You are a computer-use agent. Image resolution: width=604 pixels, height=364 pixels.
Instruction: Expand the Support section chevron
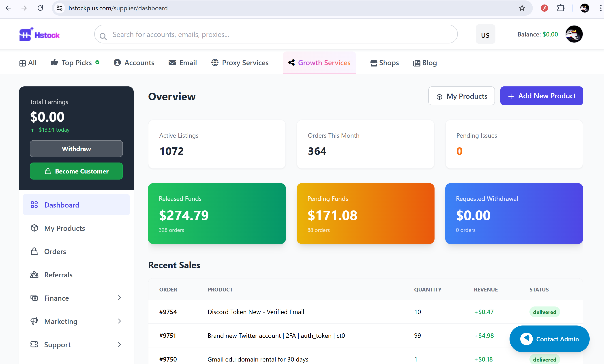tap(119, 344)
